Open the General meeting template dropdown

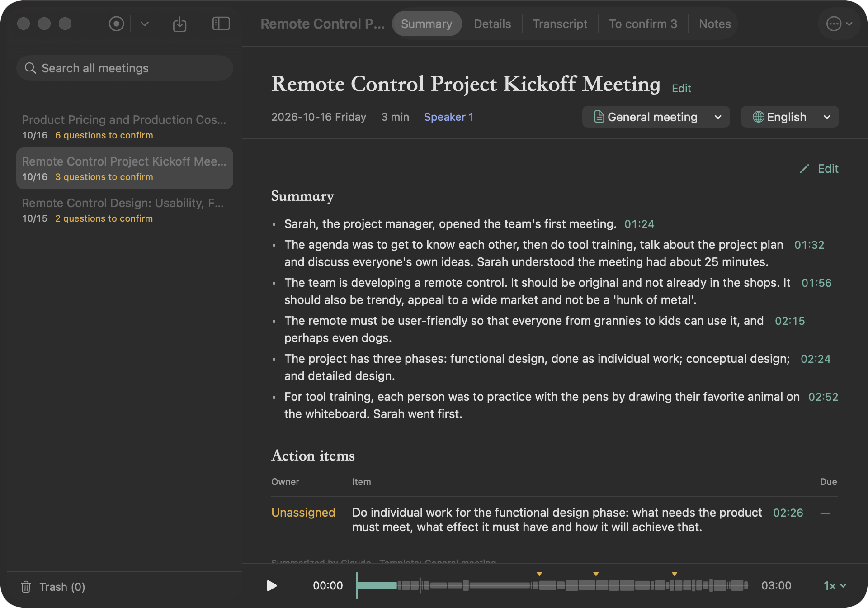(656, 117)
